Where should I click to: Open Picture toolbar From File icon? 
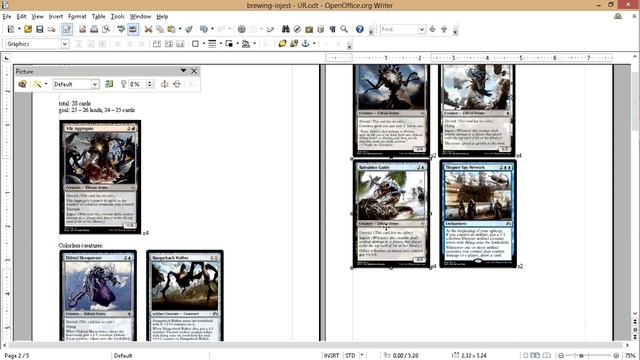click(22, 84)
